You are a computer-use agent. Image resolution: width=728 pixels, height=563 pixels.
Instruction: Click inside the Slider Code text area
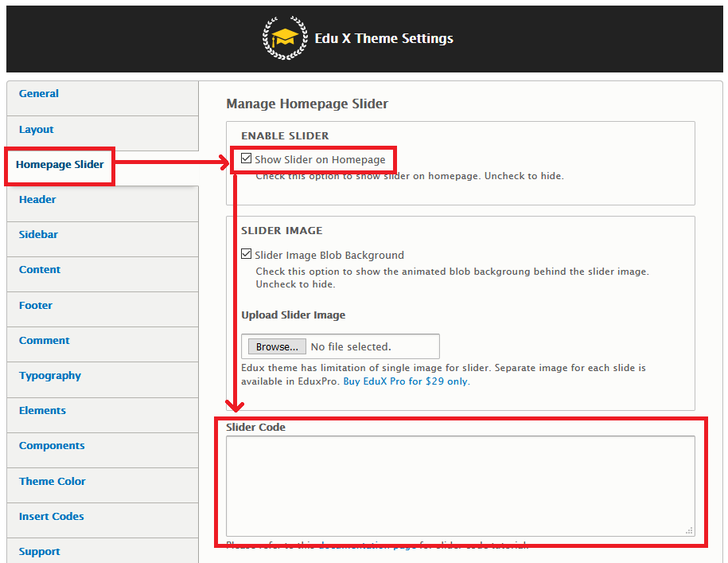click(460, 486)
